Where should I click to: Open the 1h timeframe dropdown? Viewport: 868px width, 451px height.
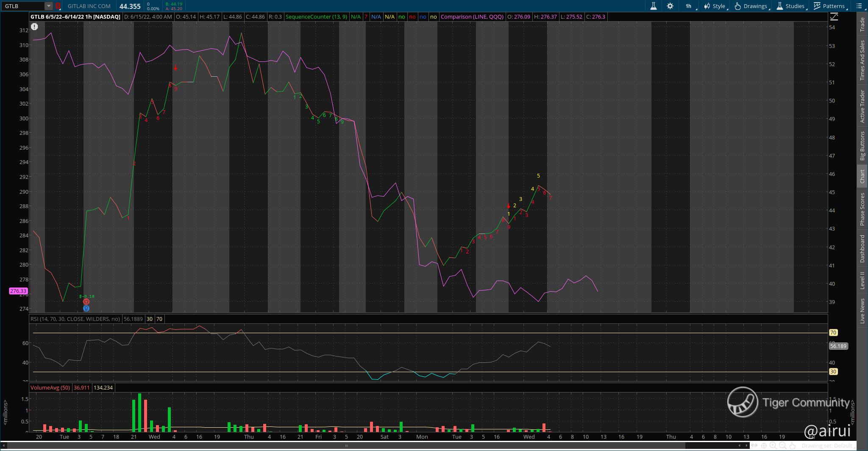point(690,6)
